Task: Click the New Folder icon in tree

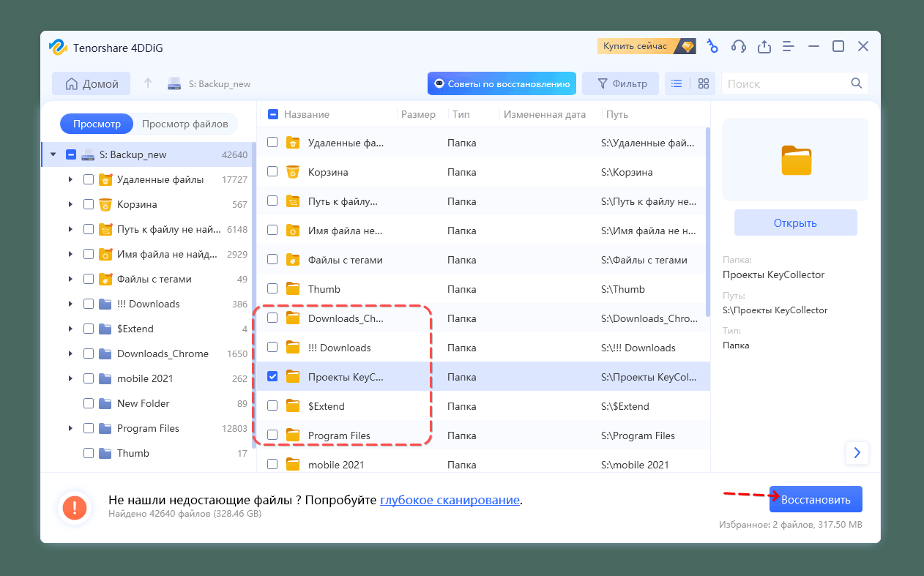Action: [x=105, y=403]
